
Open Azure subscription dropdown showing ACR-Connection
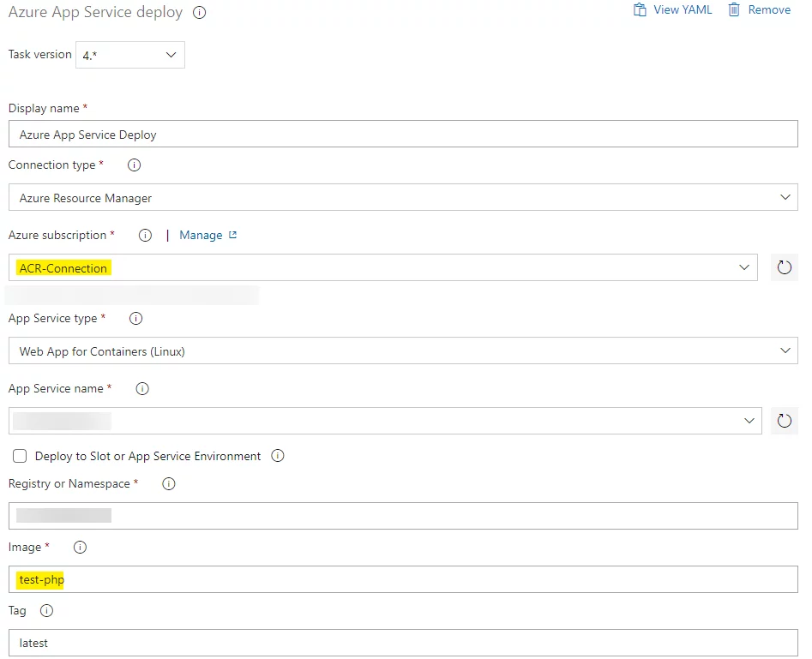[383, 267]
